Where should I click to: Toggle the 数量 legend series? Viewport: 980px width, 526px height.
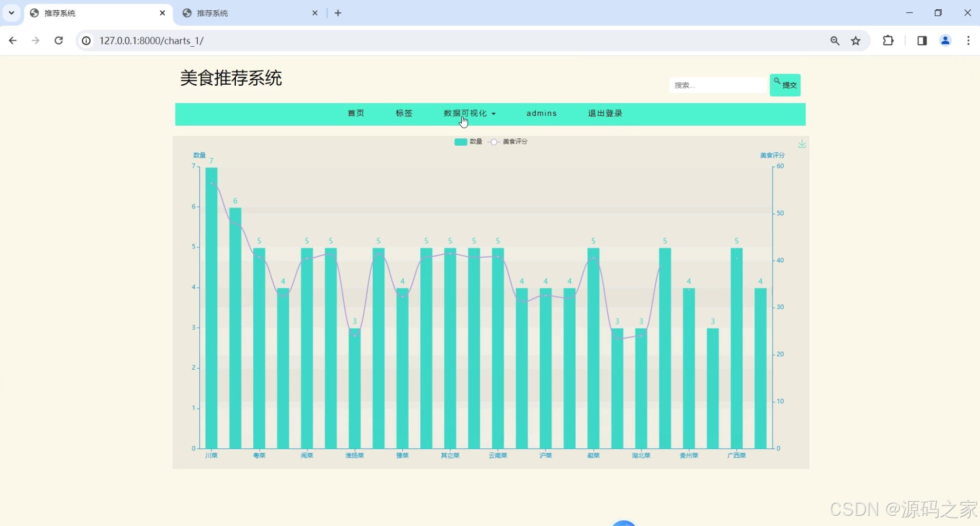[468, 142]
